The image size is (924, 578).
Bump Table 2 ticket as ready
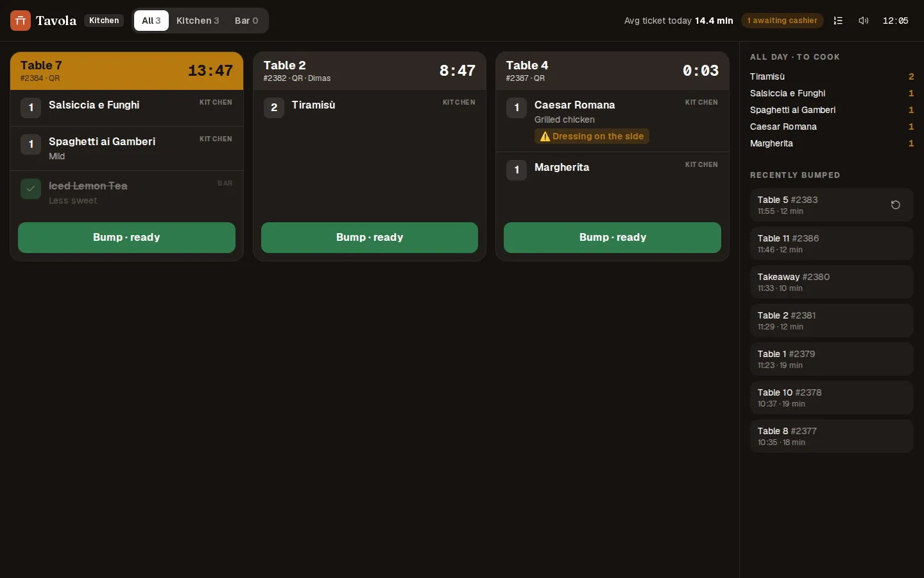(370, 238)
